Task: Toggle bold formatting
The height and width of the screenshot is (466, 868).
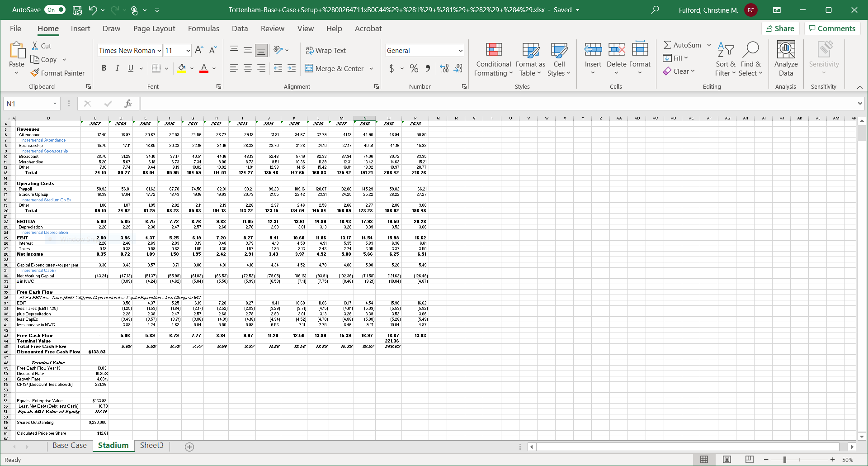Action: [x=104, y=68]
